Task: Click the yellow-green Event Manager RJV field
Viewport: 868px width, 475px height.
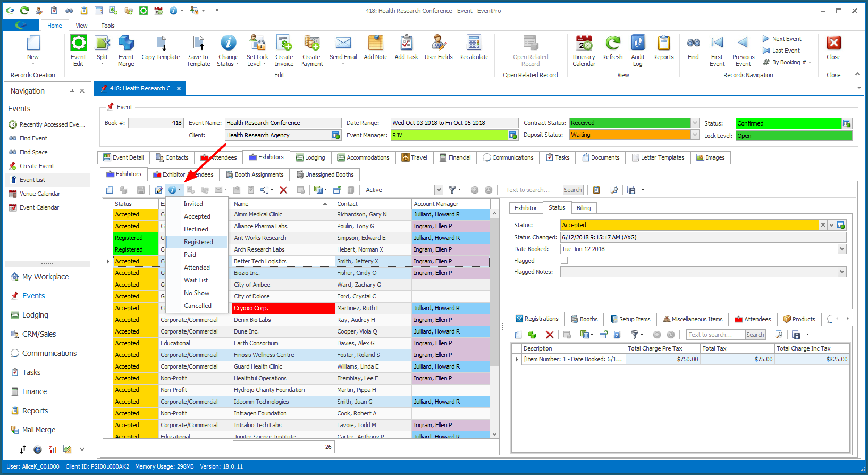Action: 450,135
